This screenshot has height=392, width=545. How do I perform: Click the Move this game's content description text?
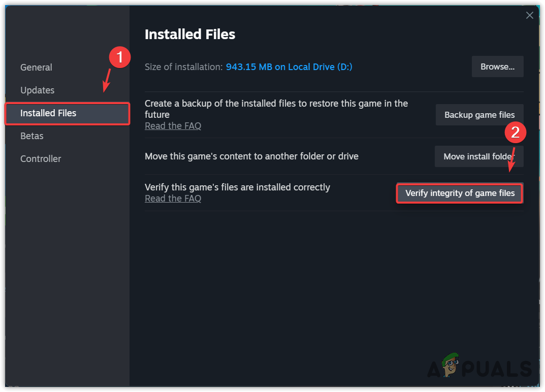(251, 156)
